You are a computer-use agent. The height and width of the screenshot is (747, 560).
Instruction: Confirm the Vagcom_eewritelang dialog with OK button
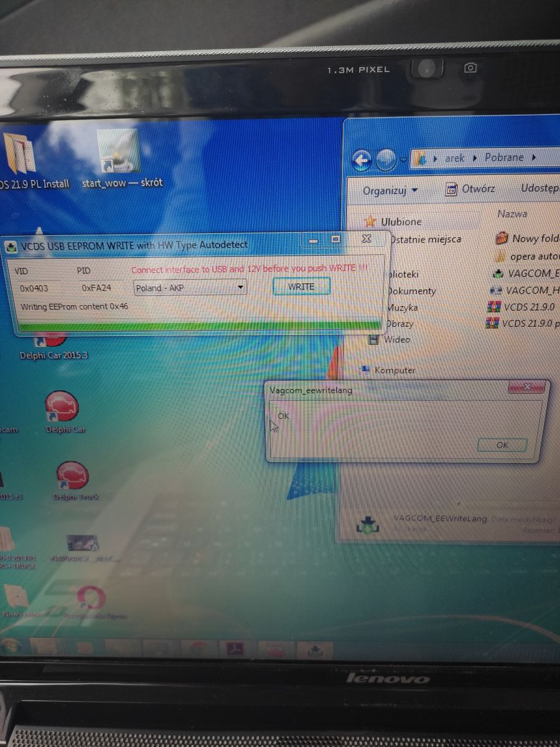[x=502, y=444]
